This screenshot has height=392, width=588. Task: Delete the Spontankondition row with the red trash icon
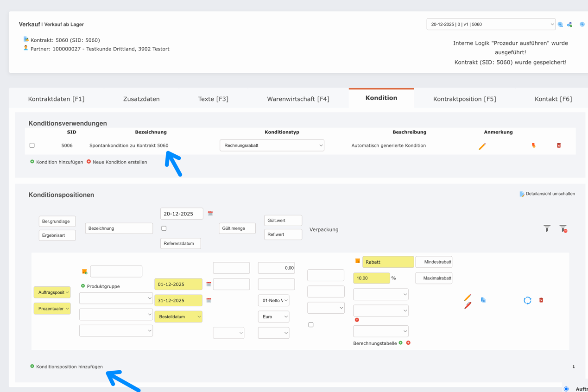pyautogui.click(x=559, y=145)
